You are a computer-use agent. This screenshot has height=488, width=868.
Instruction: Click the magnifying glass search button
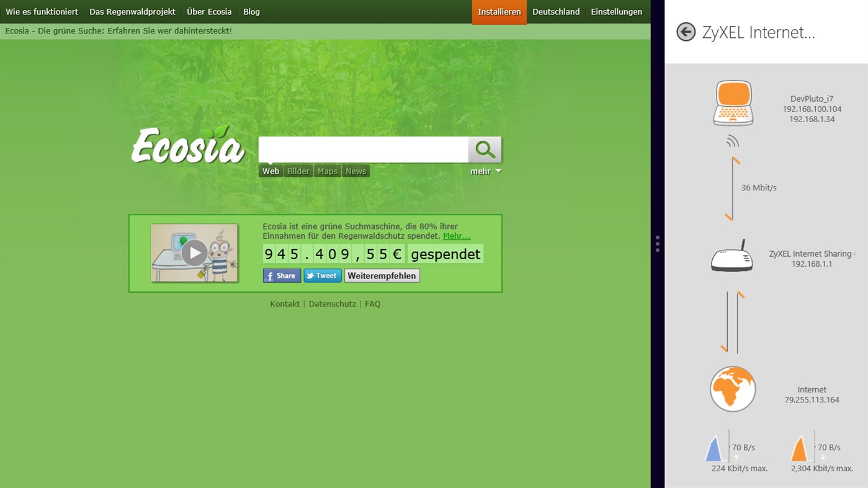485,149
